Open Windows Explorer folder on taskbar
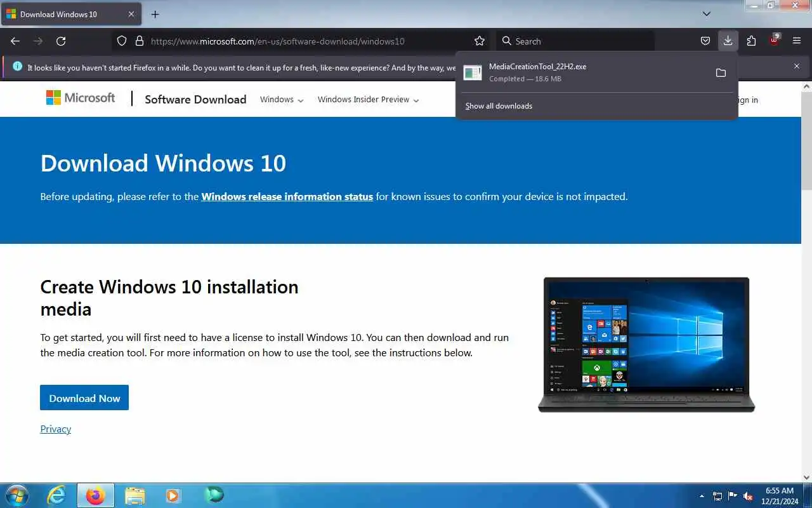812x508 pixels. [135, 495]
